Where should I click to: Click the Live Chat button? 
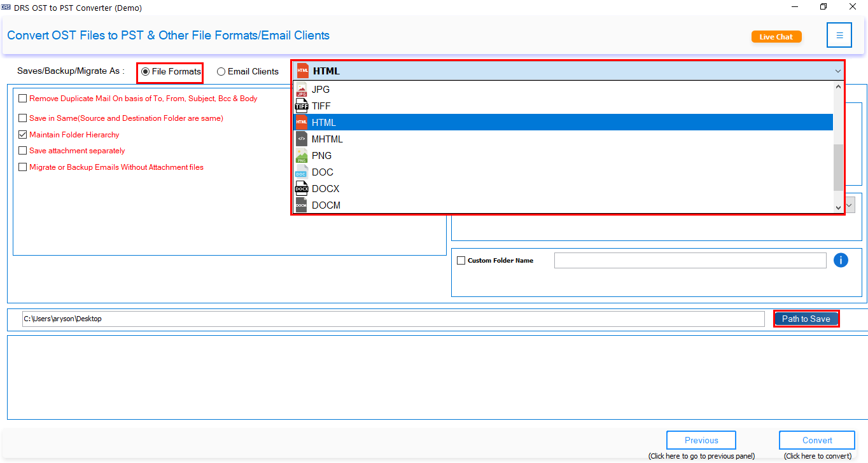(776, 37)
